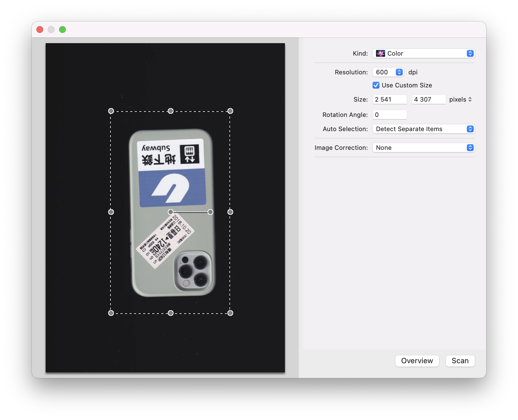Click the Rotation Angle input field
518x420 pixels.
coord(390,115)
